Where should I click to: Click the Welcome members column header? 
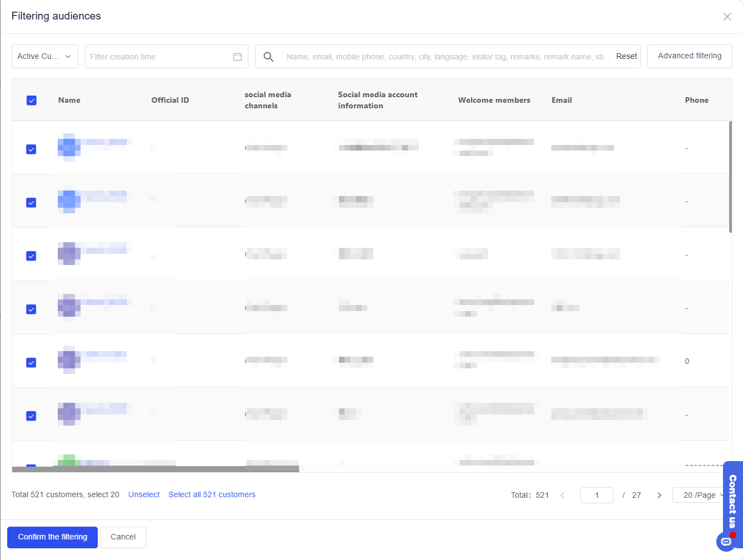pyautogui.click(x=494, y=101)
